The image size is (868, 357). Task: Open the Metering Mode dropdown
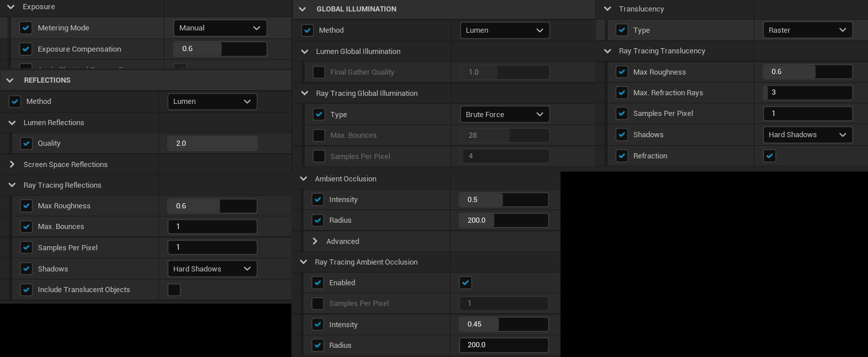[220, 28]
